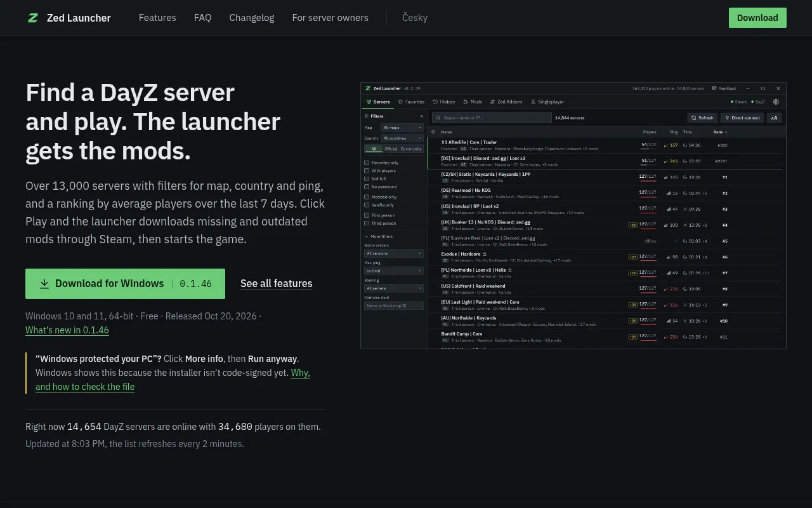Image resolution: width=812 pixels, height=508 pixels.
Task: Click the sun time icon for Bunker 13 row
Action: tap(685, 225)
